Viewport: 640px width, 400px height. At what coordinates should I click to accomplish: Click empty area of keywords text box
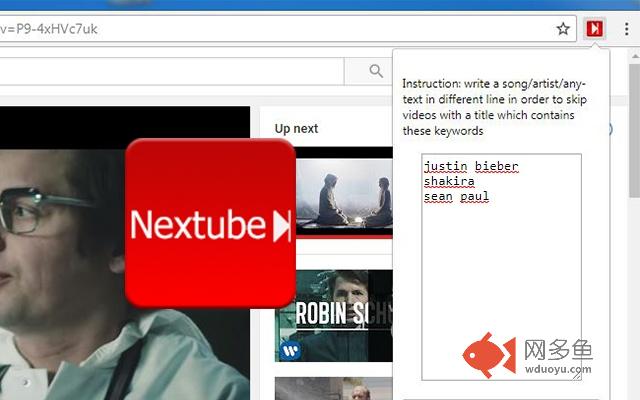(x=500, y=290)
